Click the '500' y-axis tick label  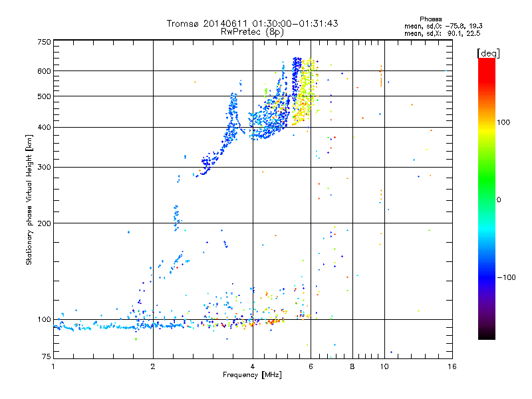[44, 96]
